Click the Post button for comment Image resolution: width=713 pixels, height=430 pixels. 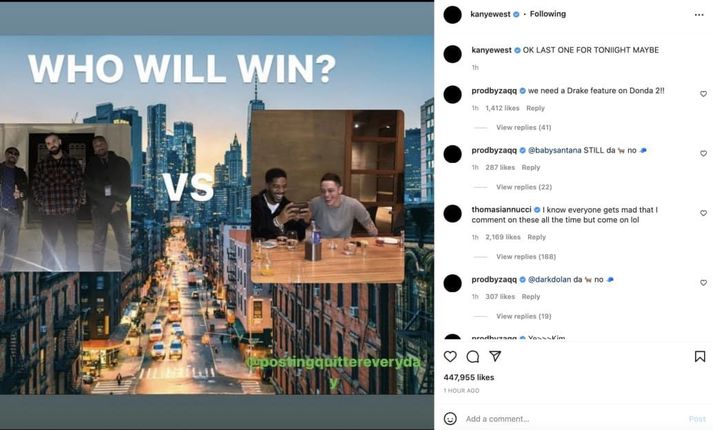[x=697, y=419]
